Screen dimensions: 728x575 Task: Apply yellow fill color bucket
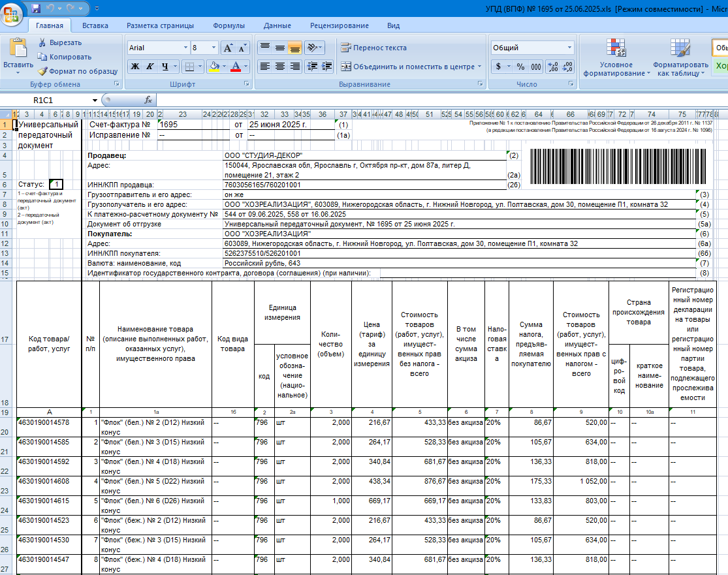pos(214,67)
